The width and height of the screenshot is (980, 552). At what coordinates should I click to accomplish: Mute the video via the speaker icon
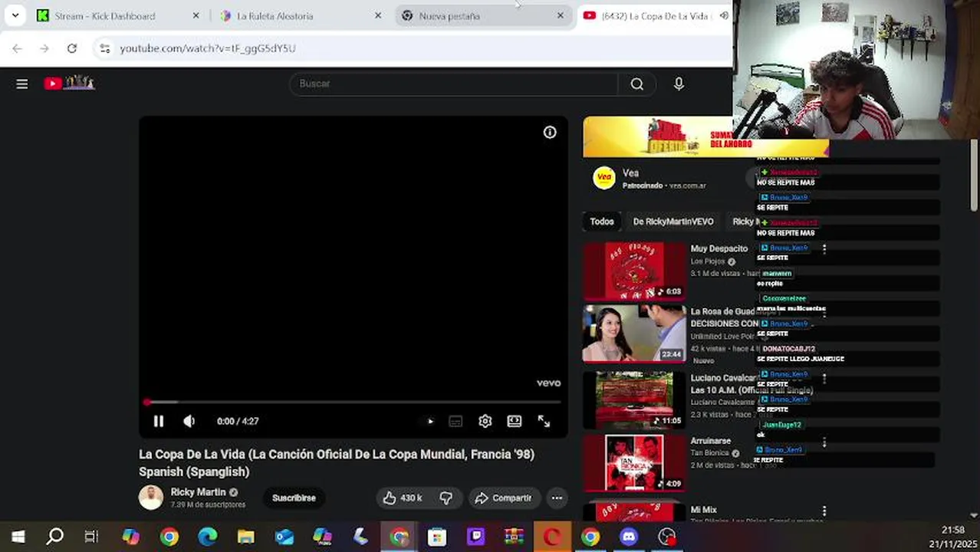pos(189,421)
